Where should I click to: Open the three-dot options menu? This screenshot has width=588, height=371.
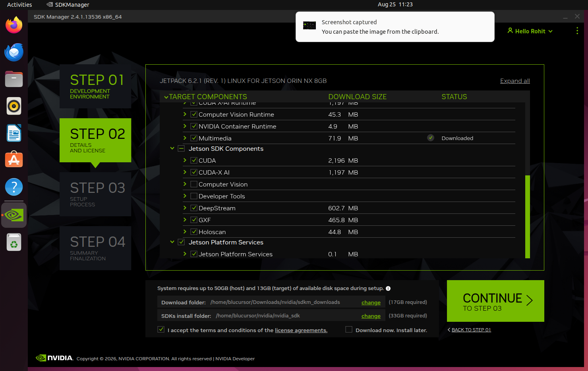coord(577,31)
